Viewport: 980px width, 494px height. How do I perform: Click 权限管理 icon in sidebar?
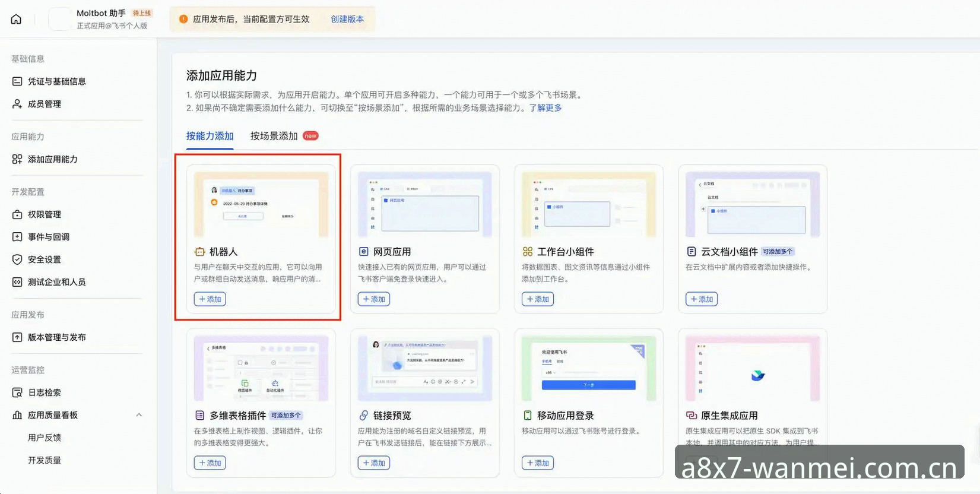[17, 214]
